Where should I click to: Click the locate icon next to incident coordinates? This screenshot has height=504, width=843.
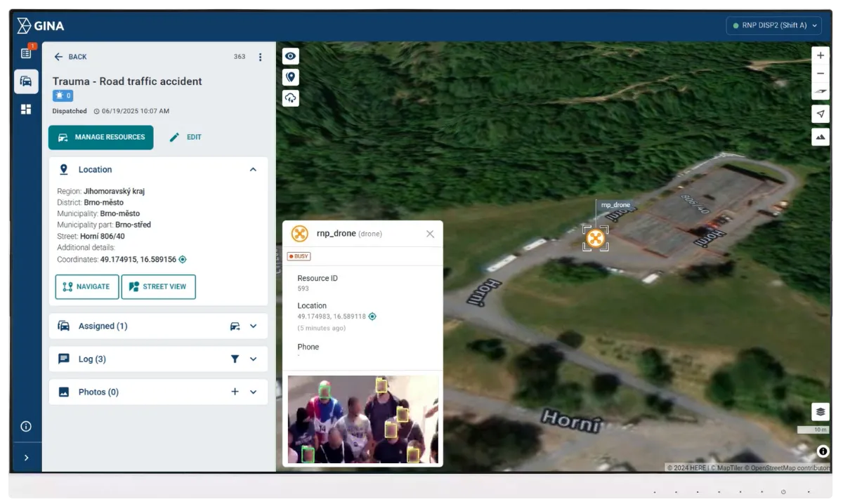[182, 259]
